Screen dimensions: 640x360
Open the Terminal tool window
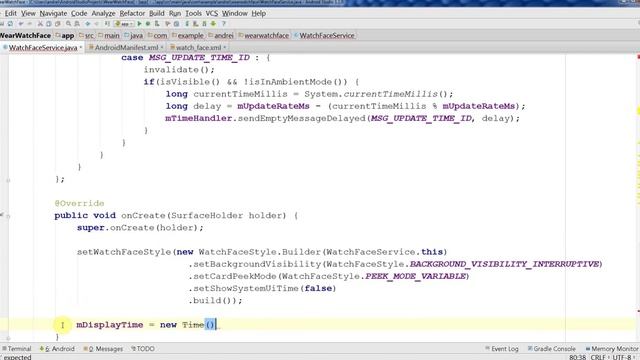coord(17,349)
